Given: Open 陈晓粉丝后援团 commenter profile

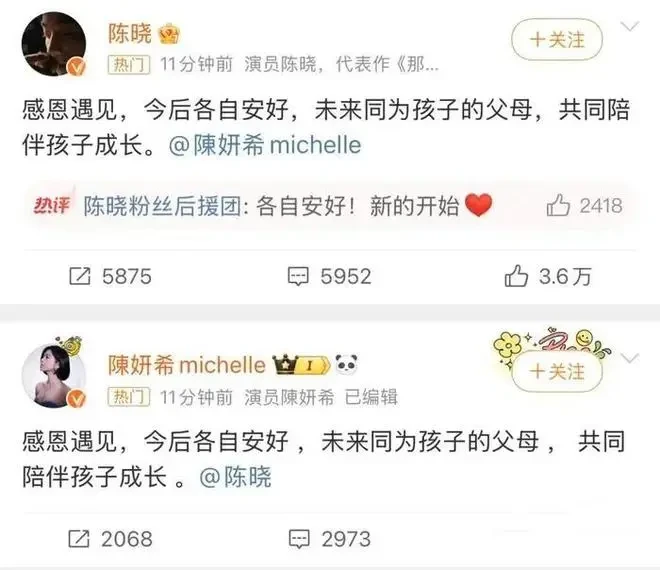Looking at the screenshot, I should pos(162,206).
